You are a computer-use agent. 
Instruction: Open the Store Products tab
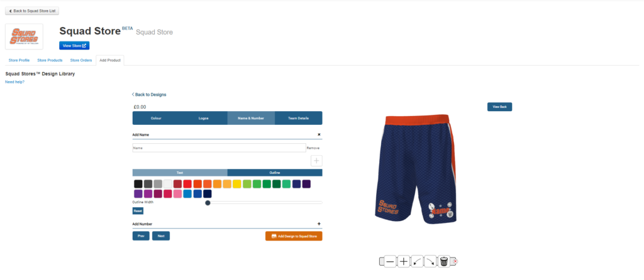click(x=50, y=60)
